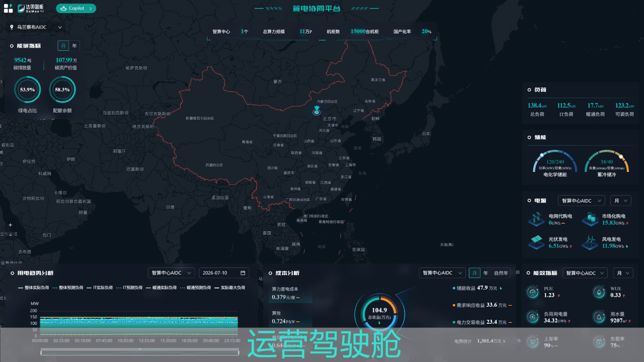Open 电源 智算中心AIDC dropdown
644x362 pixels.
click(x=582, y=201)
